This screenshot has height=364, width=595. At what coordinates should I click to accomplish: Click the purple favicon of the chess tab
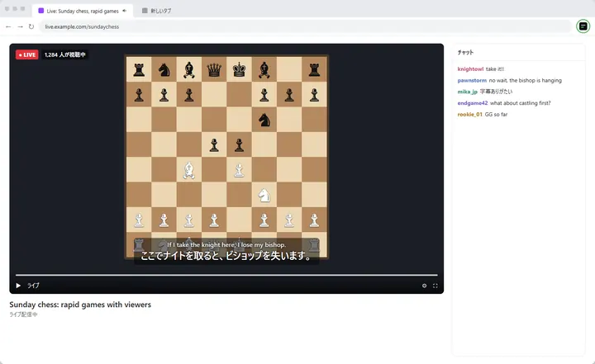coord(41,11)
